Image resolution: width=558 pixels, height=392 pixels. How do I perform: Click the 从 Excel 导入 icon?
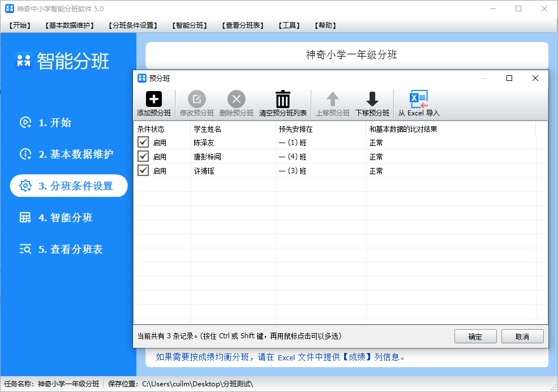click(x=419, y=99)
